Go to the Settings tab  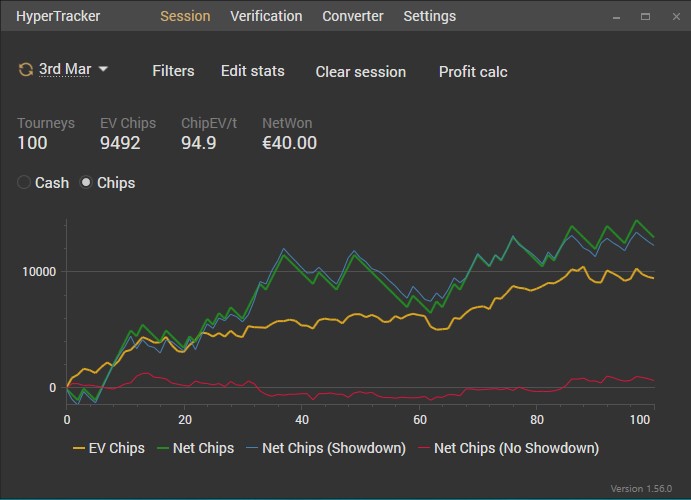click(x=429, y=16)
